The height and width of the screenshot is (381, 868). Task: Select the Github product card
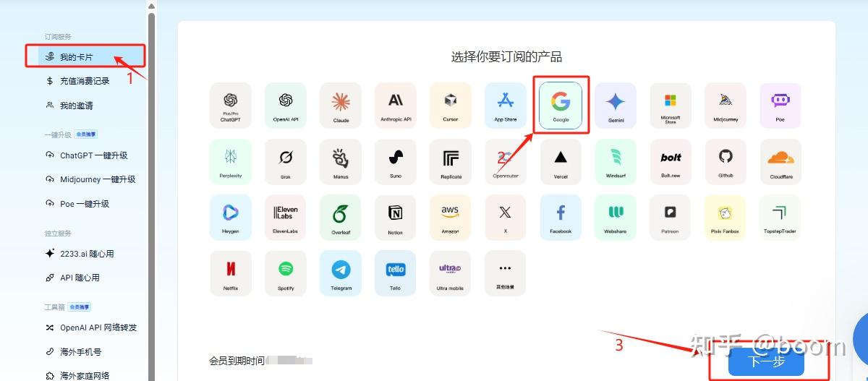click(x=726, y=162)
